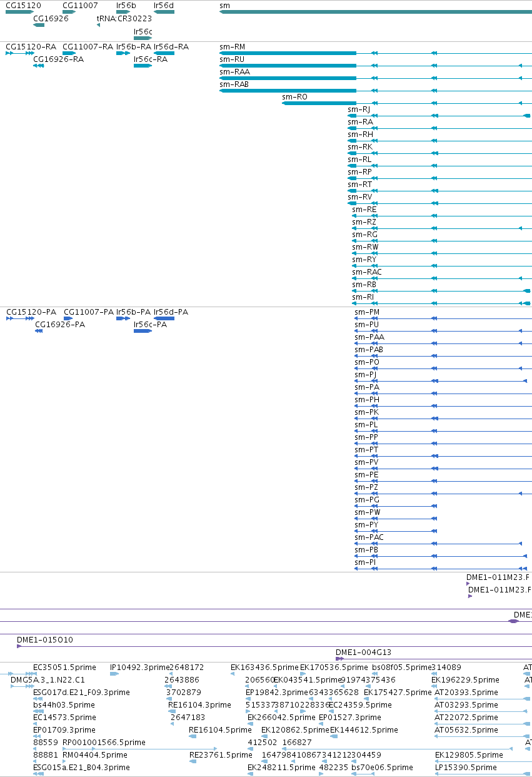Select the sm-RH transcript label
This screenshot has width=532, height=777.
[x=360, y=135]
